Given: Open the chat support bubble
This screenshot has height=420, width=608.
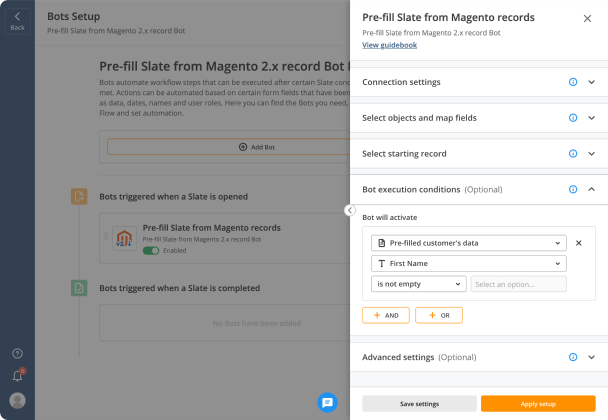Looking at the screenshot, I should [x=327, y=403].
